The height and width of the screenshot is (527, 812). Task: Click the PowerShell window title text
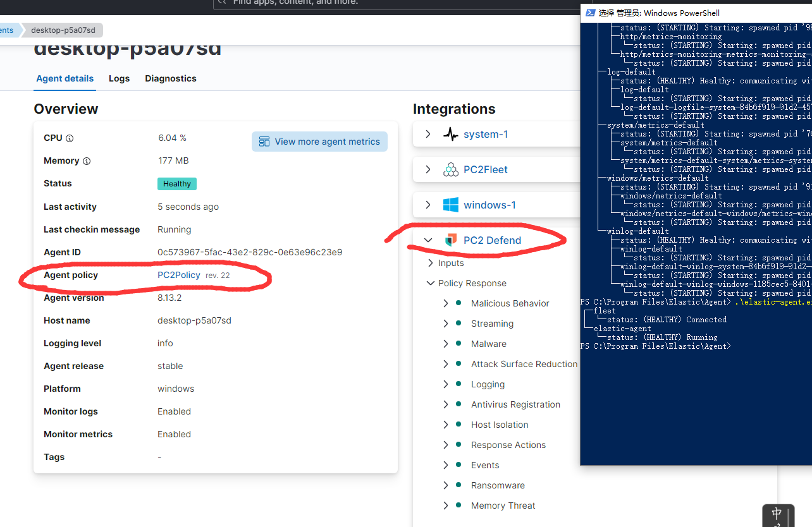(x=659, y=13)
